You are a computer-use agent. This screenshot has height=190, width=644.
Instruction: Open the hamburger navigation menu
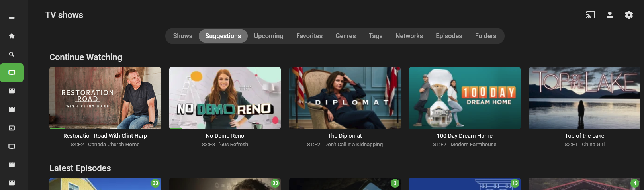pos(12,17)
